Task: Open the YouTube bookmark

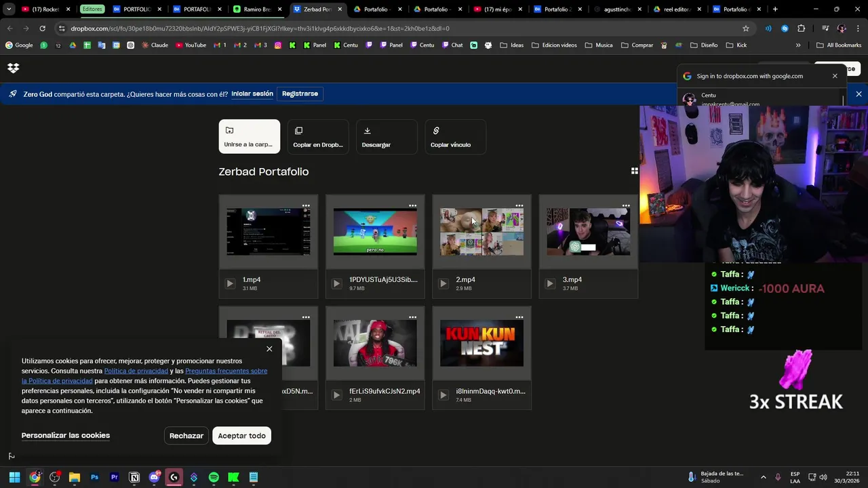Action: point(191,45)
